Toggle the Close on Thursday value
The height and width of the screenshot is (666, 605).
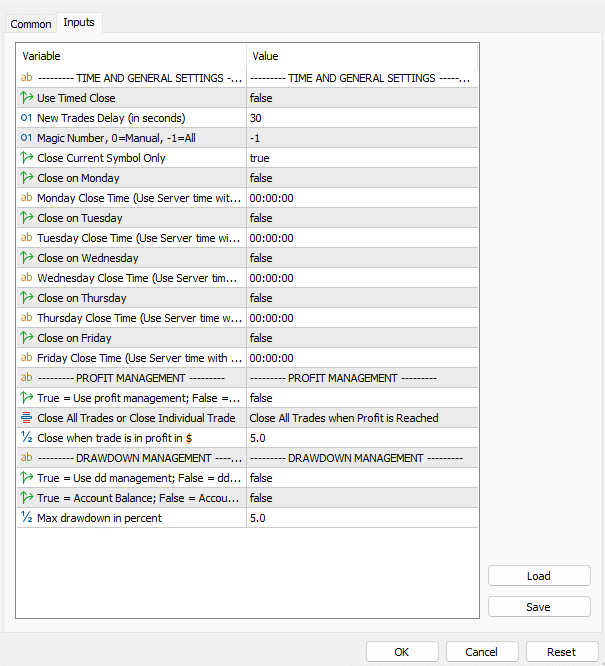(x=362, y=298)
